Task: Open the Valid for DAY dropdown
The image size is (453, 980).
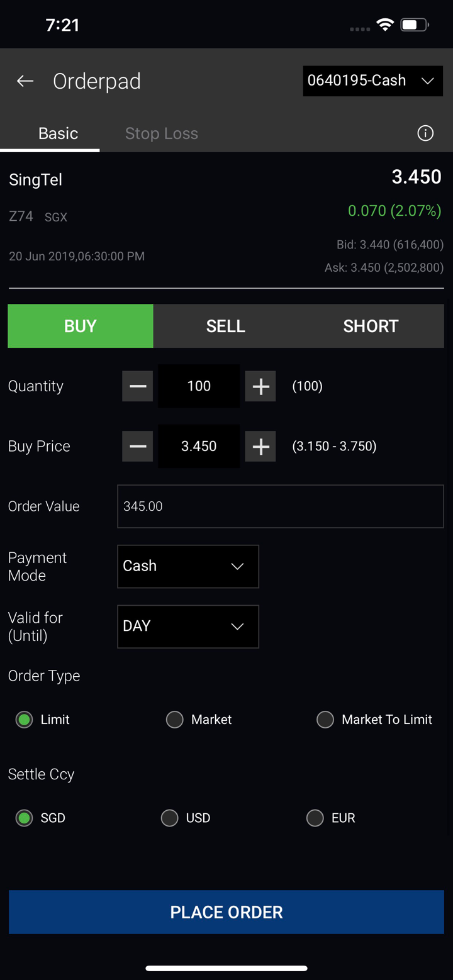Action: tap(187, 626)
